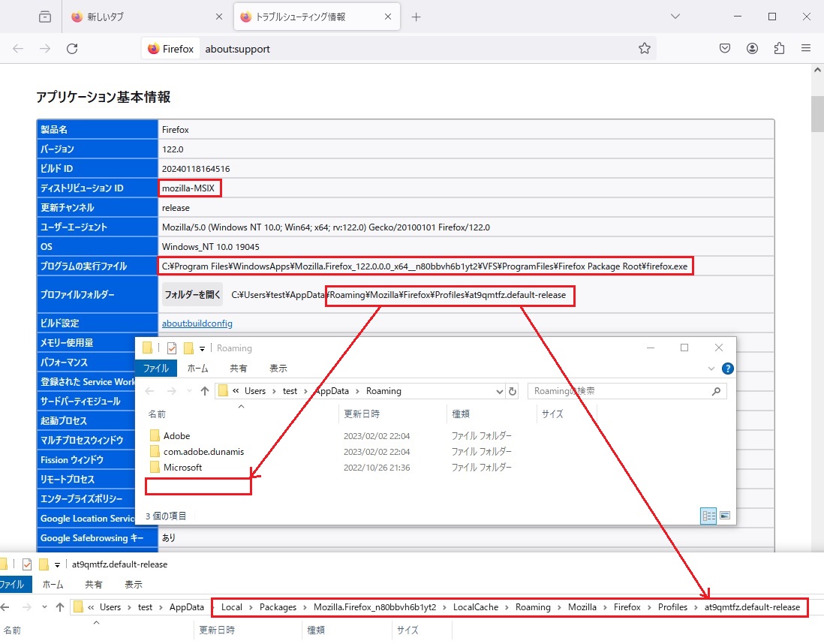The image size is (824, 644).
Task: Click the Firefox reload page button
Action: click(72, 49)
